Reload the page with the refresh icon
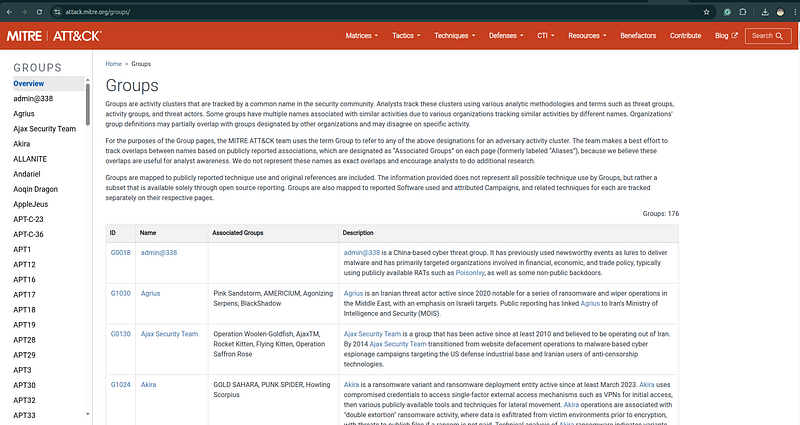This screenshot has height=425, width=800. click(39, 12)
